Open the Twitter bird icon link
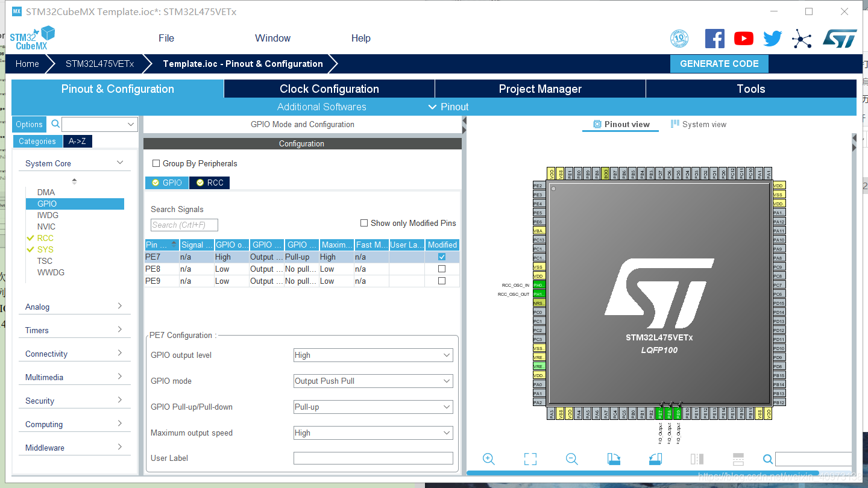Viewport: 868px width, 488px height. point(773,39)
